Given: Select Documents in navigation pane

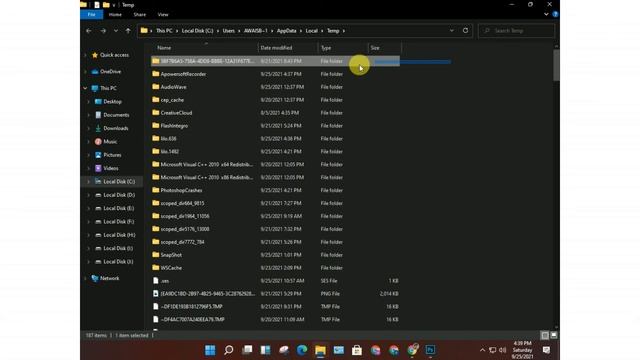Looking at the screenshot, I should pos(116,115).
